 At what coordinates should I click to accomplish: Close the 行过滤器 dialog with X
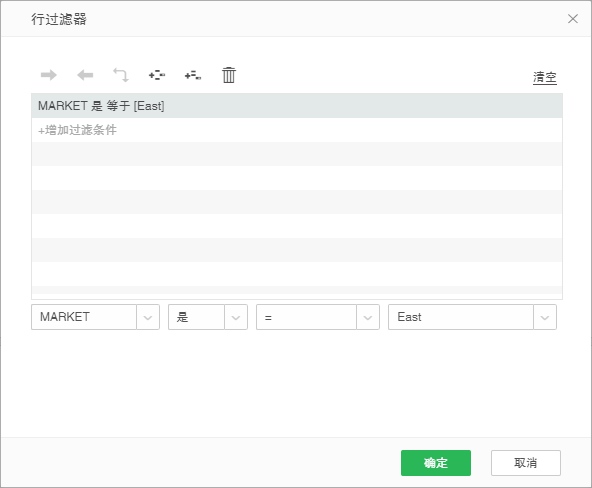pos(573,18)
